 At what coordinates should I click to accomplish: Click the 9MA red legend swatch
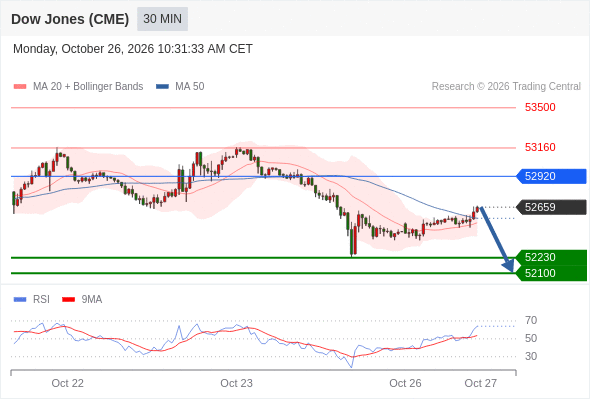[68, 300]
